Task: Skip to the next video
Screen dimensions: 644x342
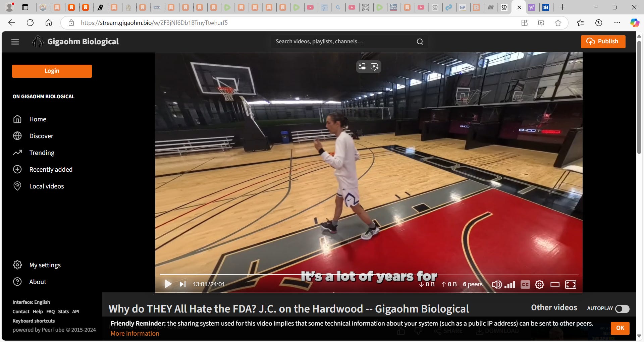Action: [x=182, y=284]
